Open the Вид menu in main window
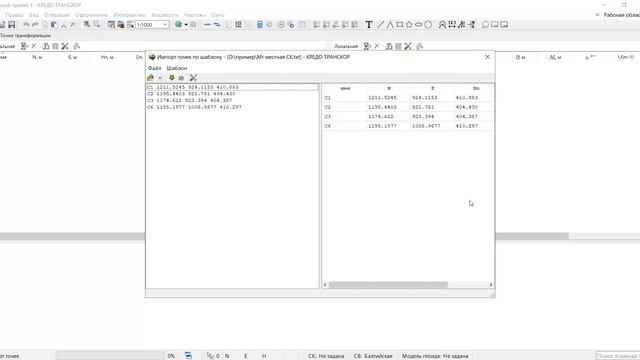The width and height of the screenshot is (640, 360). point(33,15)
